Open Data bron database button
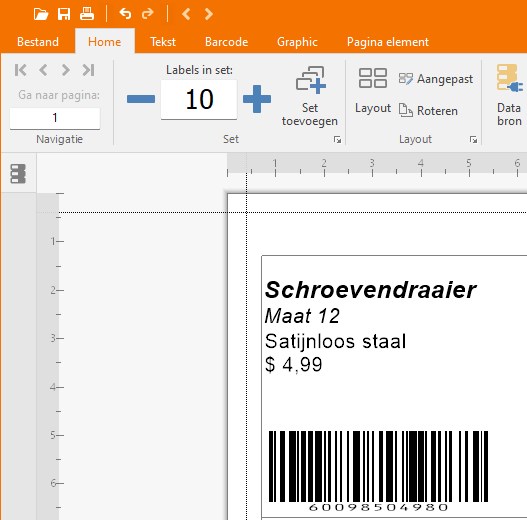Viewport: 527px width, 520px height. [x=510, y=95]
